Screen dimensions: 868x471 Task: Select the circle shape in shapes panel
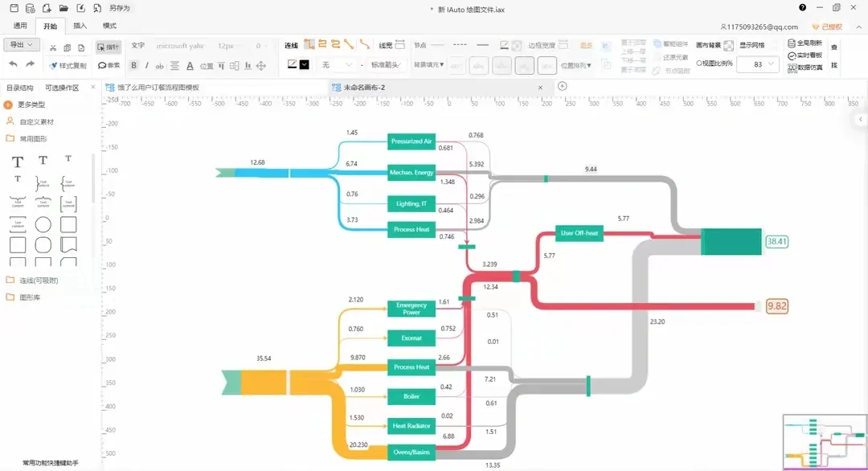pos(43,225)
